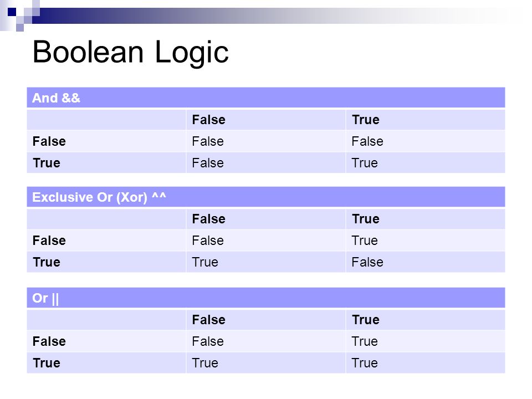Click the dark blue square slide decoration

(x=12, y=12)
